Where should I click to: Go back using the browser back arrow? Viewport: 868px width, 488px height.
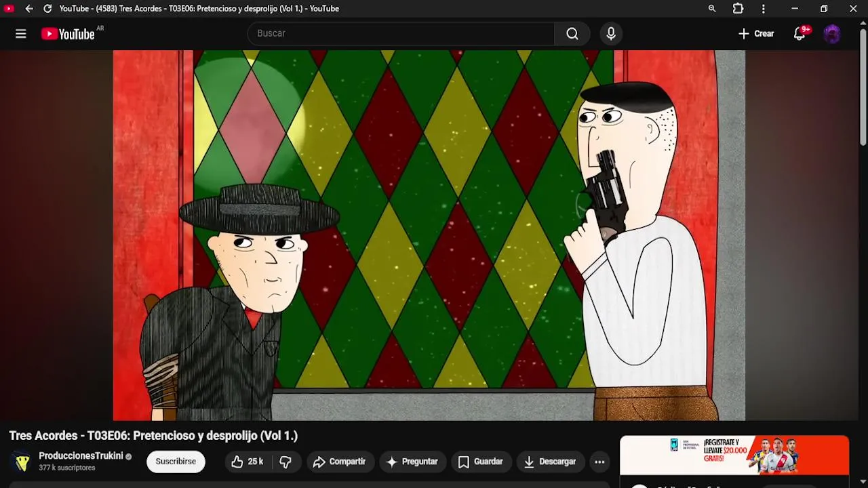coord(28,9)
